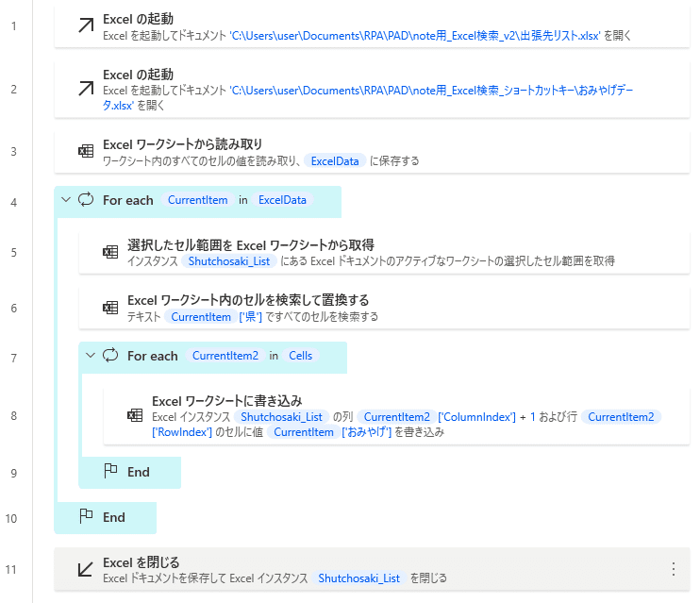Click line number 9 in the gutter
This screenshot has width=700, height=603.
(x=14, y=473)
